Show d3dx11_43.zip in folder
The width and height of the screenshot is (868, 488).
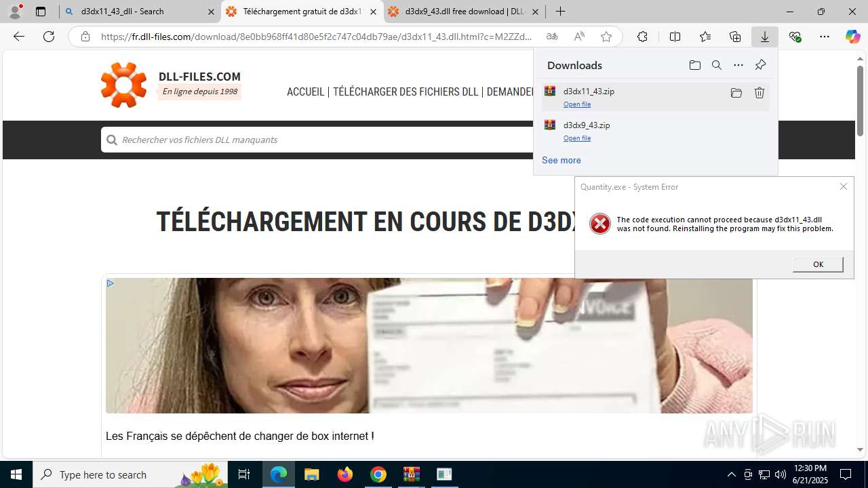coord(736,93)
